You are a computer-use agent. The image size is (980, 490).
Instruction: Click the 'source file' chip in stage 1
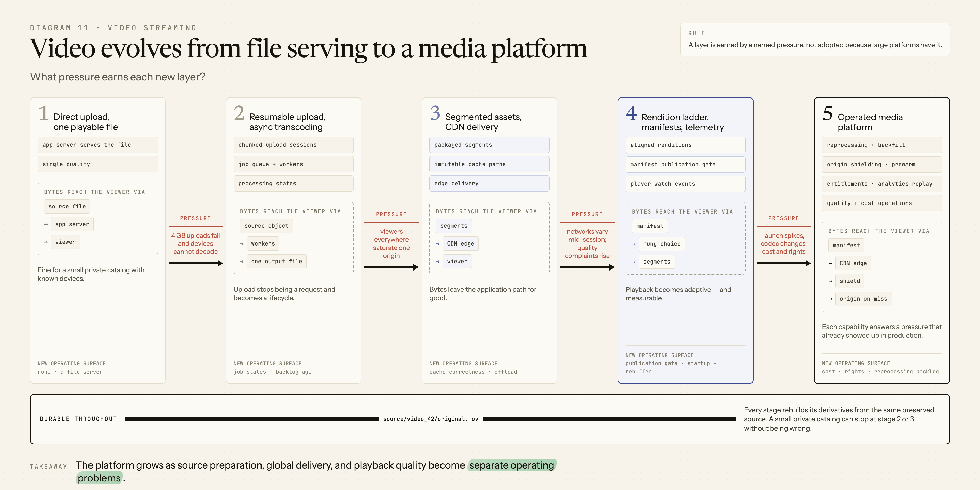click(67, 207)
